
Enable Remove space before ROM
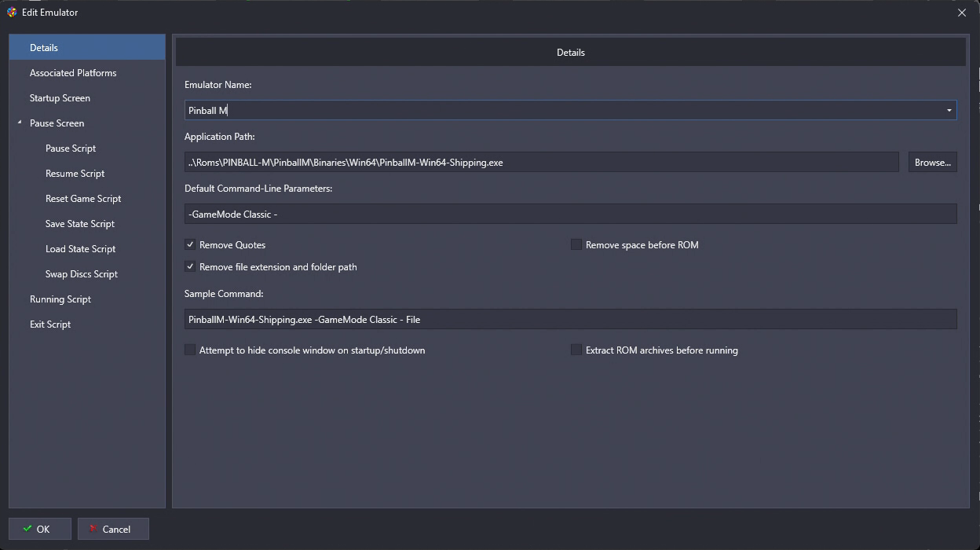pyautogui.click(x=576, y=244)
